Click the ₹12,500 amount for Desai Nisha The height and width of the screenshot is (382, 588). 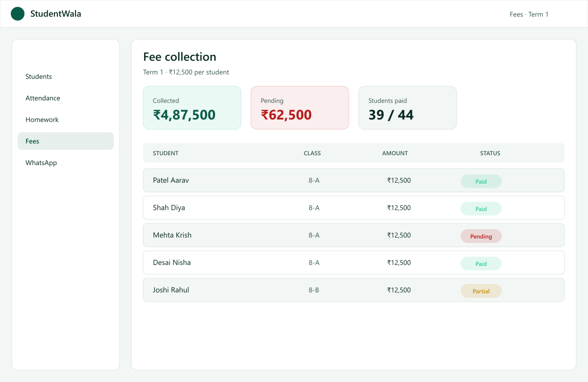399,263
